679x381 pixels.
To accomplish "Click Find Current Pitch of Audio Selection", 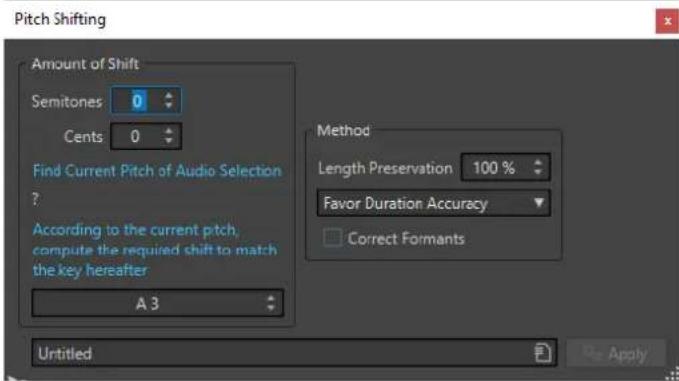I will [x=157, y=171].
